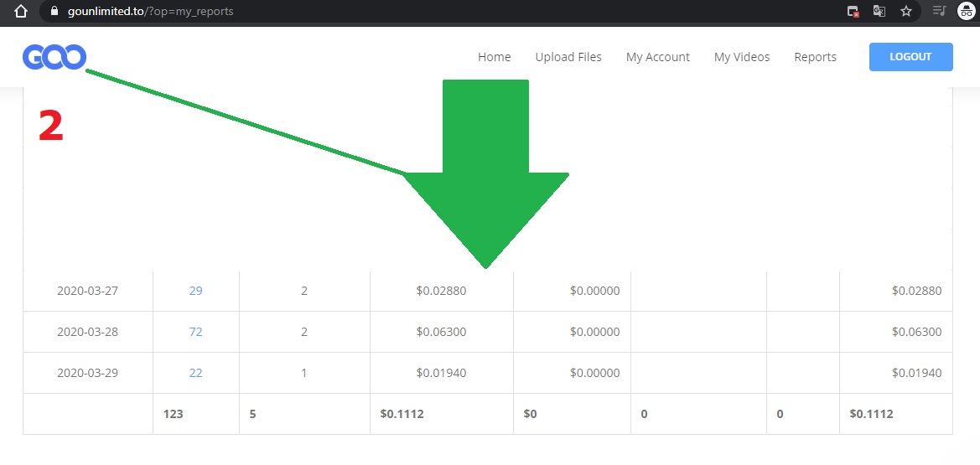The height and width of the screenshot is (465, 980).
Task: Open the 29 views link for 2020-03-27
Action: (x=195, y=291)
